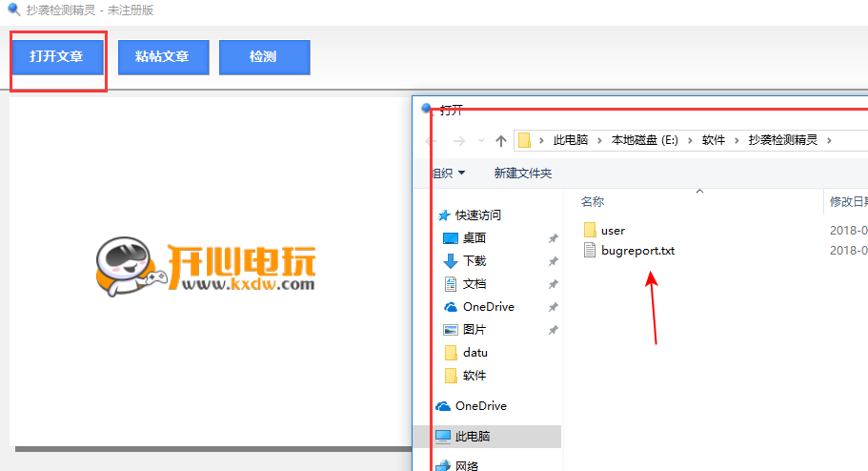Click the quick access star icon
Image resolution: width=868 pixels, height=471 pixels.
pyautogui.click(x=444, y=215)
